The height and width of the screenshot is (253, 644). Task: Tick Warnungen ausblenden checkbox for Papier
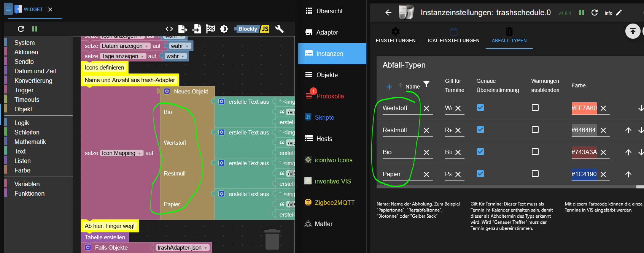(535, 174)
